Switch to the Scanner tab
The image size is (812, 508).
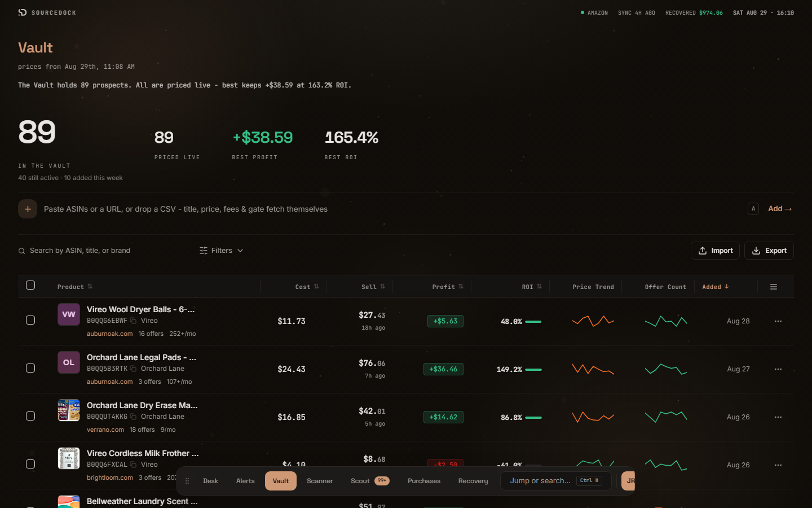click(320, 481)
